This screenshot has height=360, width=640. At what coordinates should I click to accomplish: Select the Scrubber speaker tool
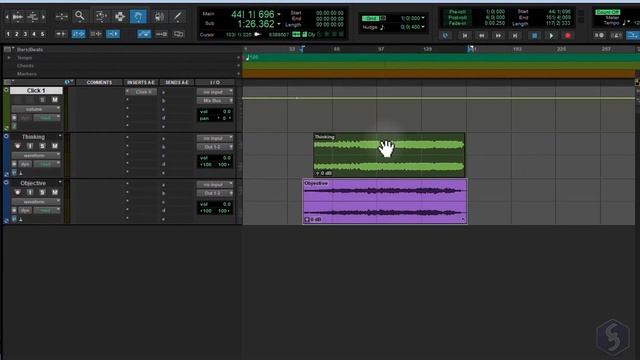(159, 16)
